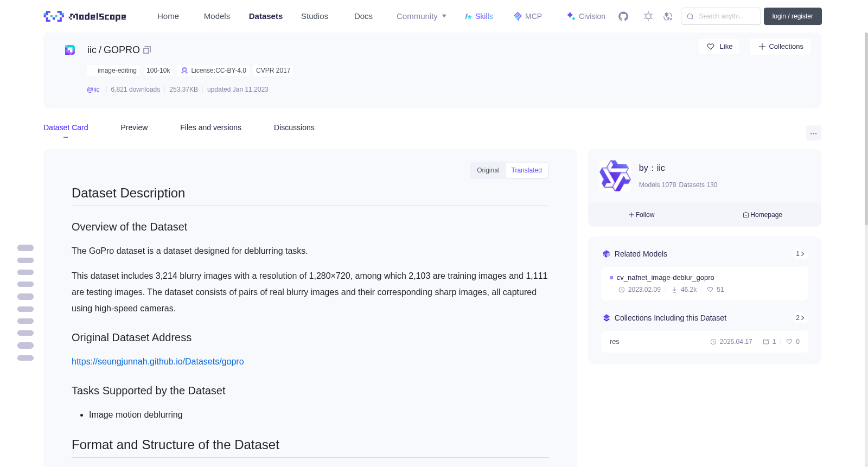
Task: Click the License:CC-BY-4.0 tag
Action: pos(213,71)
